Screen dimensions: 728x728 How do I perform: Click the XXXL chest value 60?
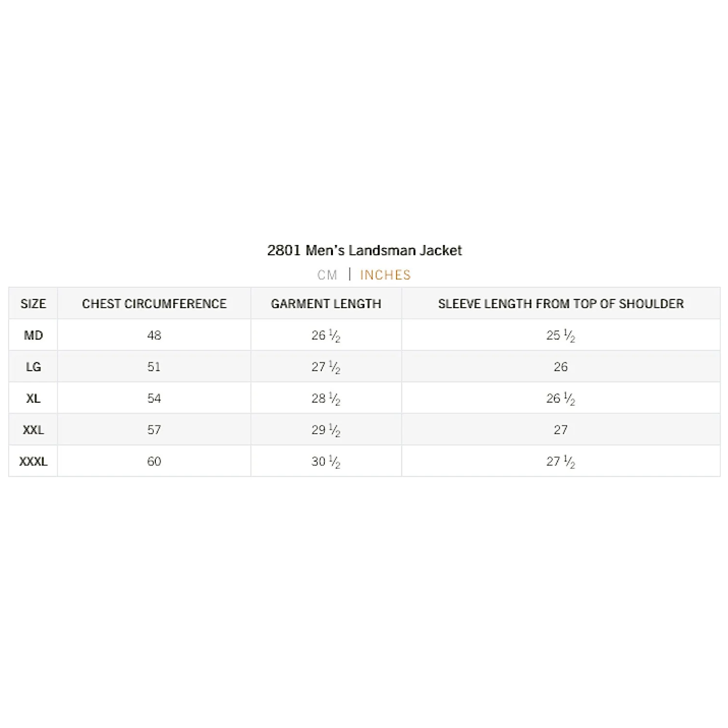click(x=154, y=462)
